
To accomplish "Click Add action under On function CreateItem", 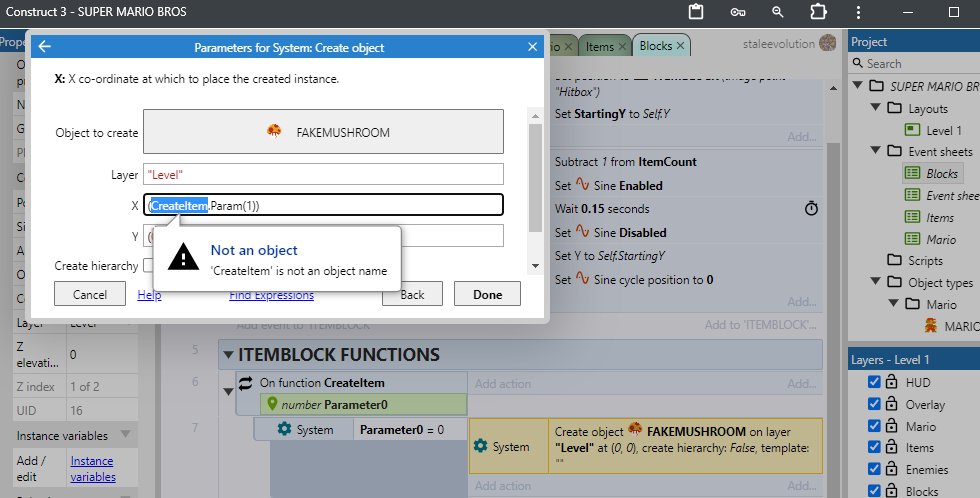I will point(502,384).
